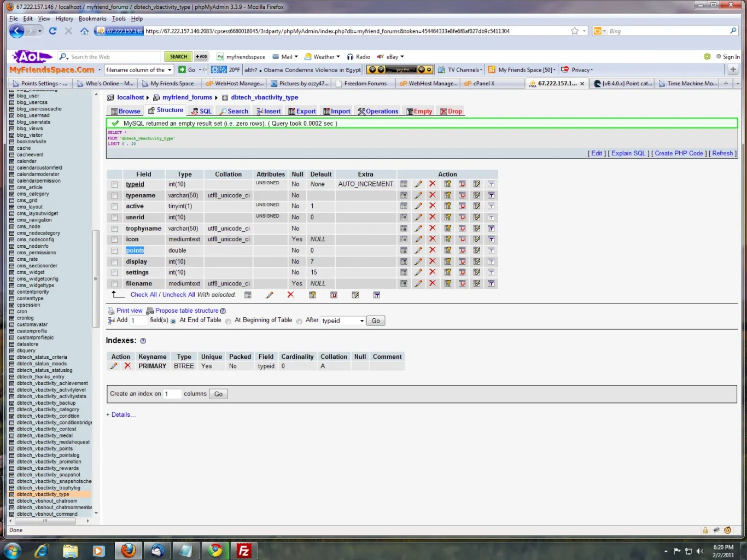This screenshot has height=560, width=747.
Task: Click the red X Drop icon for typename
Action: (x=433, y=195)
